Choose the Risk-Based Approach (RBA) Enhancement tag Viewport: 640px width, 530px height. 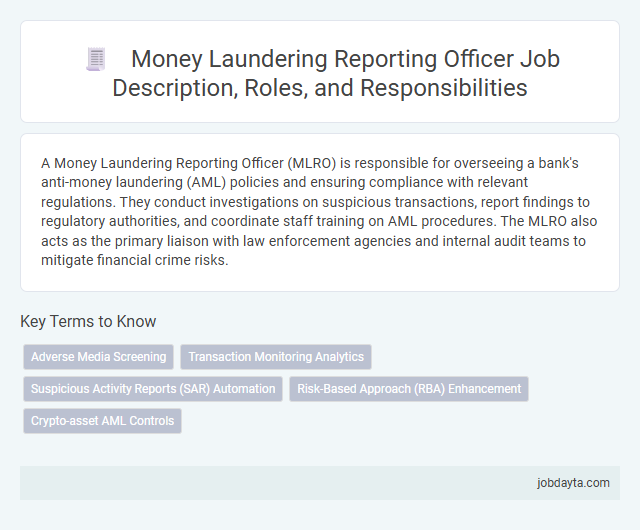coord(409,389)
